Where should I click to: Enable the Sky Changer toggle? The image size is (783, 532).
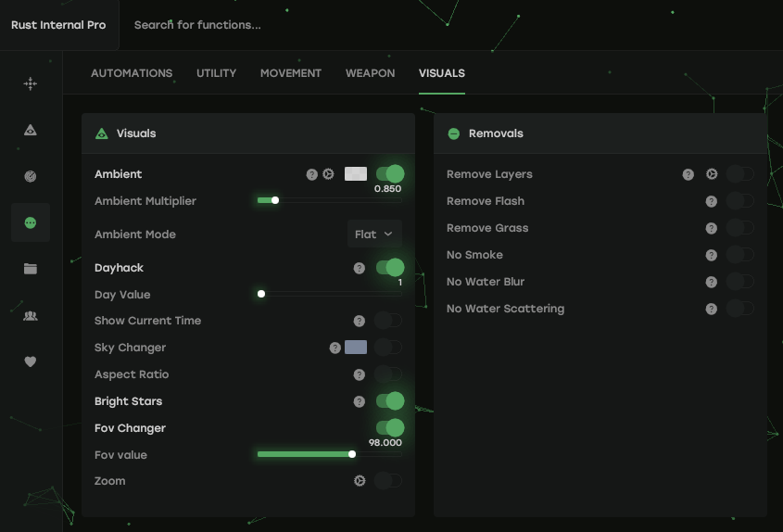point(388,348)
